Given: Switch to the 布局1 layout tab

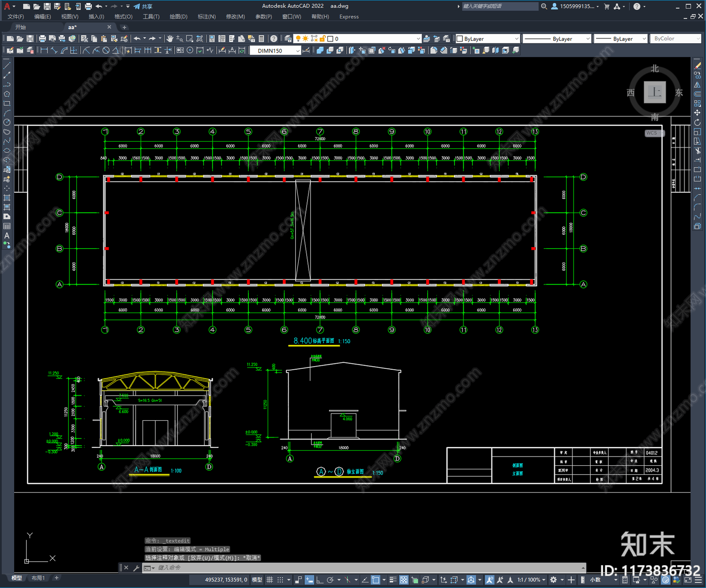Looking at the screenshot, I should tap(38, 578).
